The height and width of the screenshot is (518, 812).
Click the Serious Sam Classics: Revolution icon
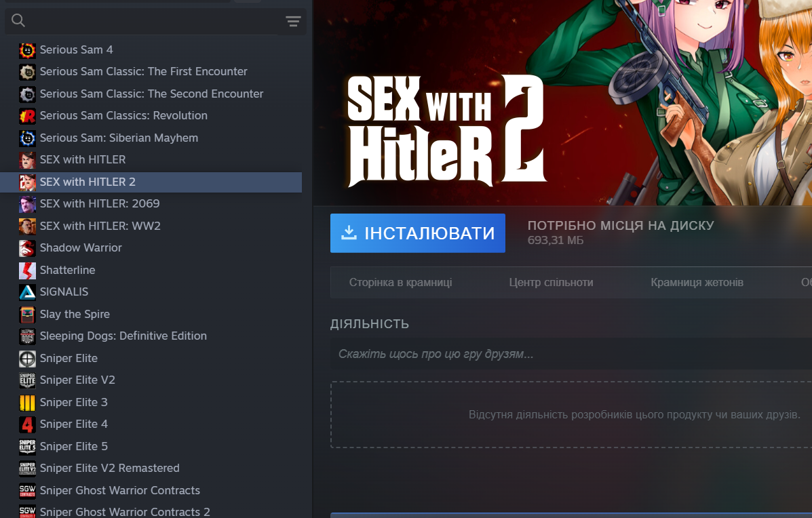click(x=27, y=116)
